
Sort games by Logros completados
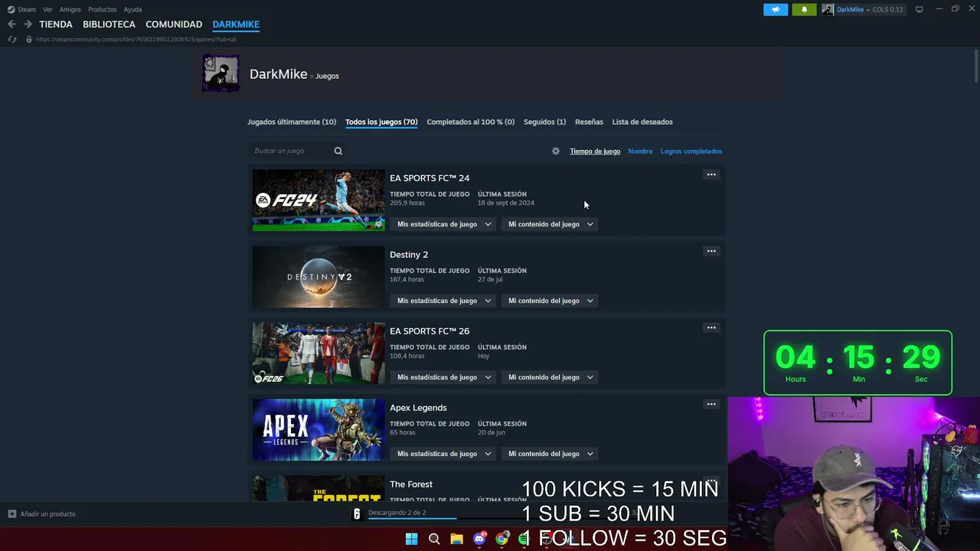[691, 152]
